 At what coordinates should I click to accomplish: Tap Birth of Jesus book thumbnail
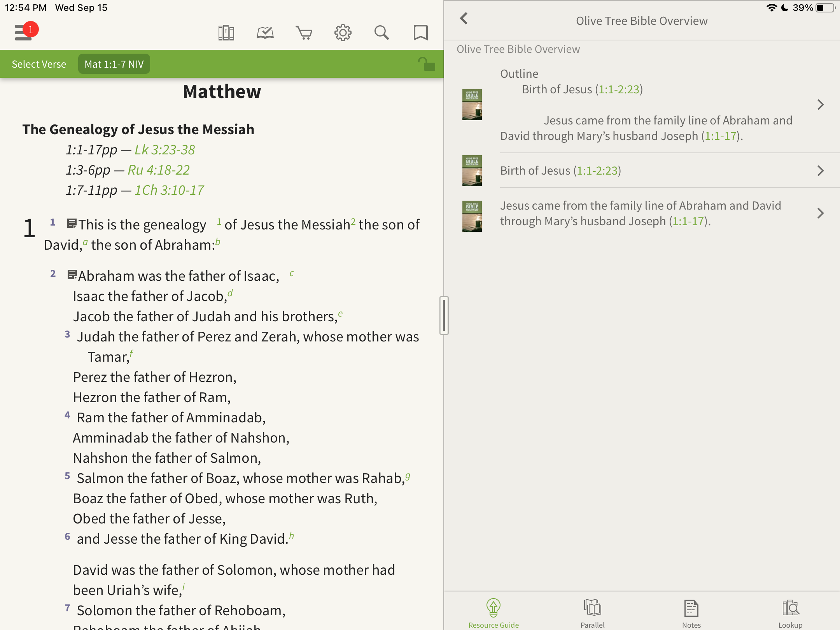click(472, 171)
